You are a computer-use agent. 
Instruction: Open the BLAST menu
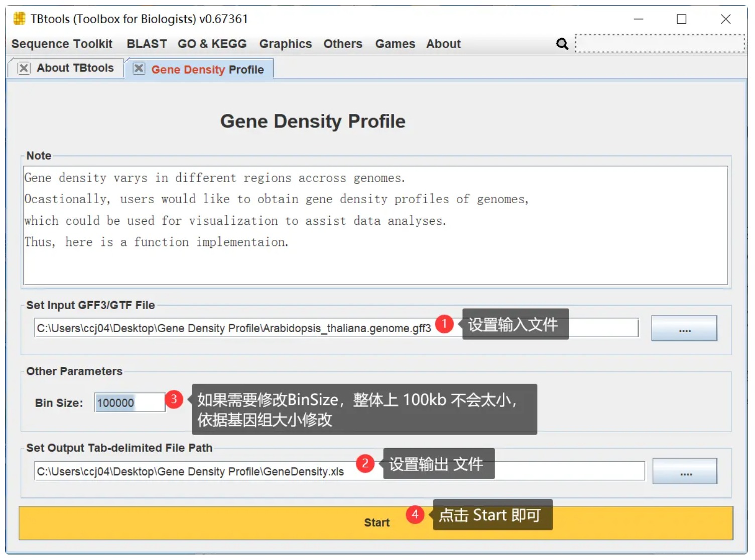(x=147, y=44)
